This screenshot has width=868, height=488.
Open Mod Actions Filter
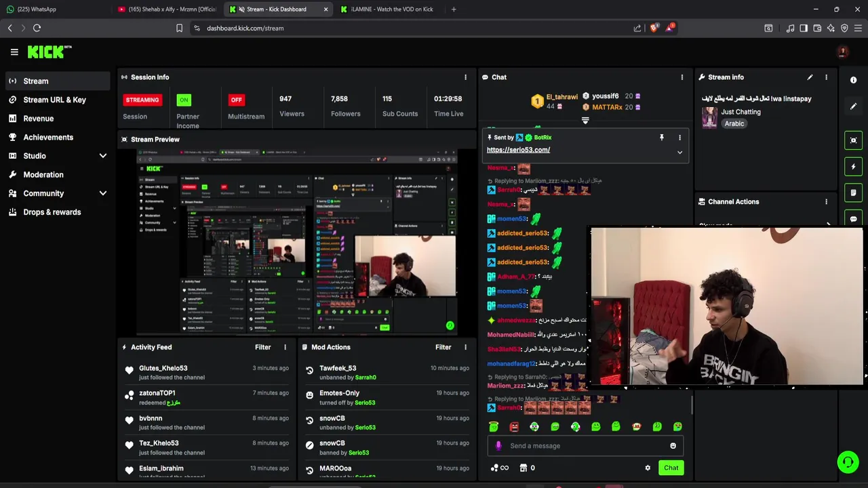(x=443, y=347)
